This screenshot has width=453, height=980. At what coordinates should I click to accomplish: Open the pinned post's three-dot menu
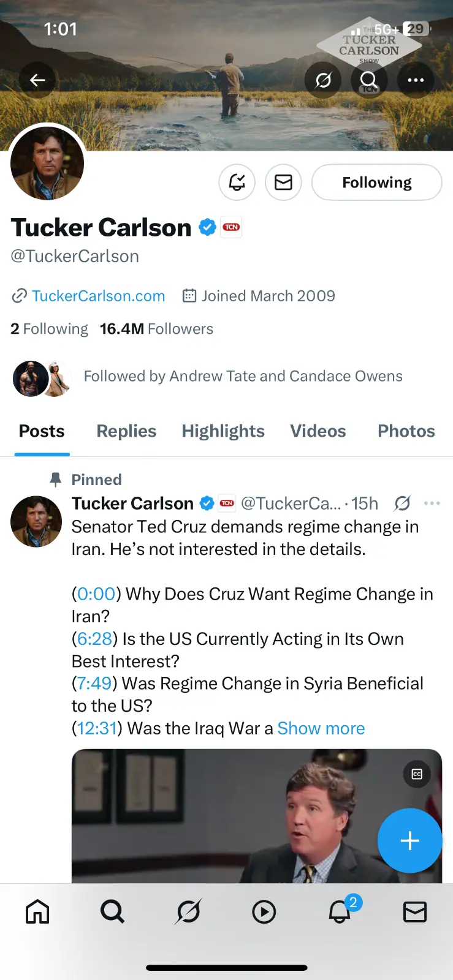432,503
